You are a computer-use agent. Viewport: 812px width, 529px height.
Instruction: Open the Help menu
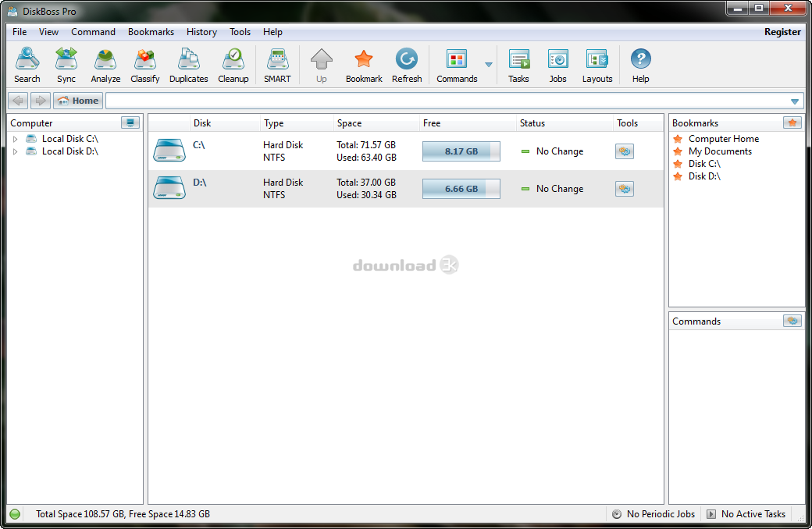click(x=272, y=31)
